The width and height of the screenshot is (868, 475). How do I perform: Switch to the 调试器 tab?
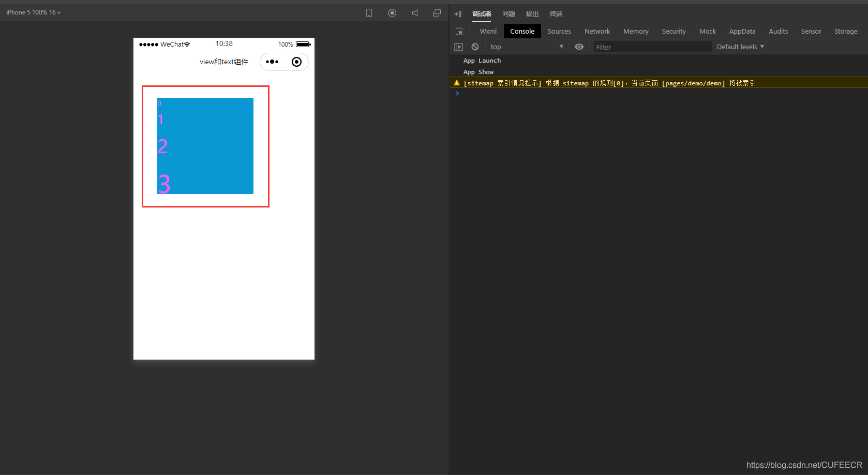(482, 14)
